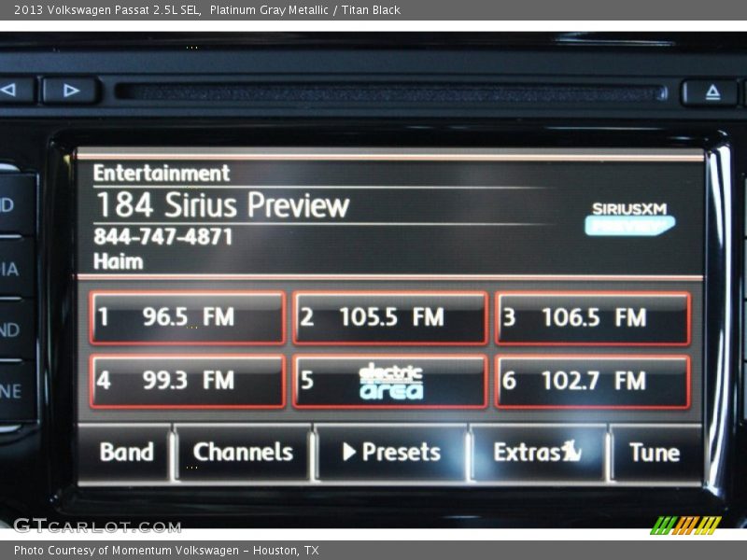Select preset 6 102.7 FM
Image resolution: width=747 pixels, height=560 pixels.
(x=593, y=382)
